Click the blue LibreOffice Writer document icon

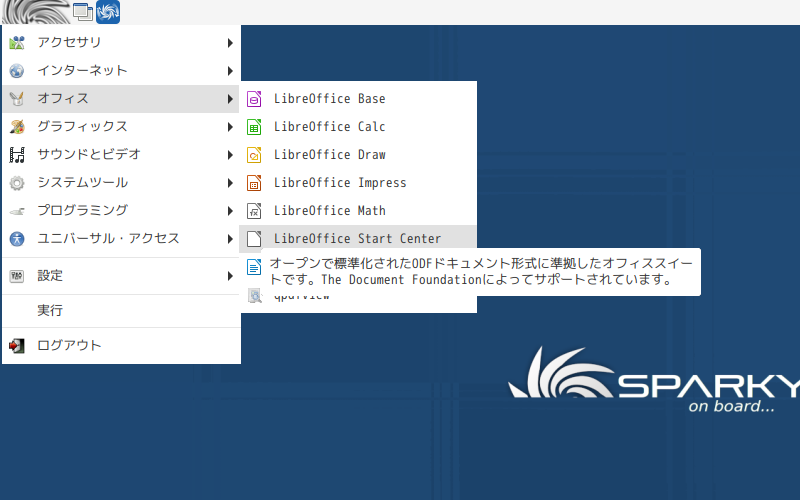coord(254,267)
